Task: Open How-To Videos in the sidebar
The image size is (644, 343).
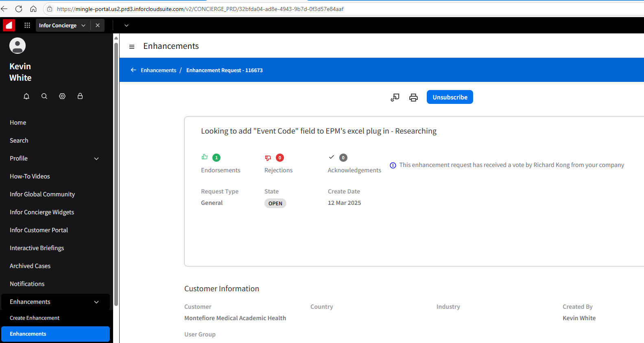Action: 30,176
